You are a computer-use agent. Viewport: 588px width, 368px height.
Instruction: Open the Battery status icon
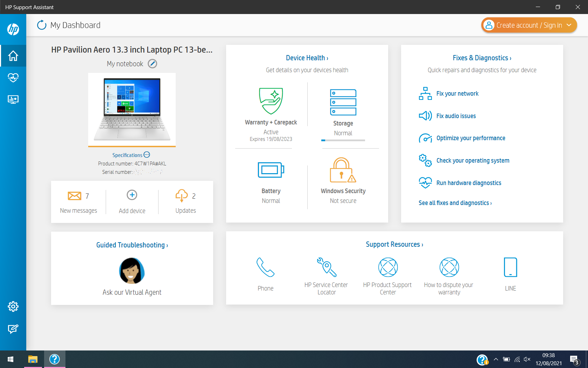[271, 170]
